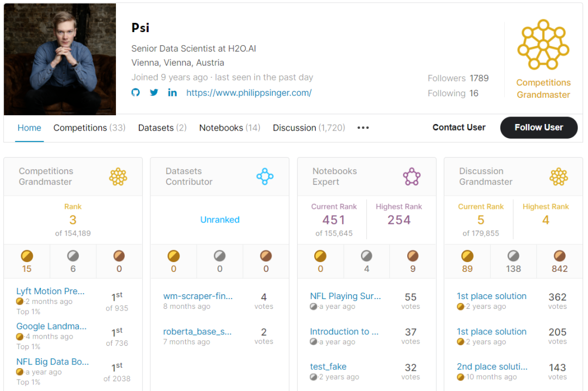Click the bronze medal icon under Notebooks
The image size is (588, 391).
click(x=413, y=256)
